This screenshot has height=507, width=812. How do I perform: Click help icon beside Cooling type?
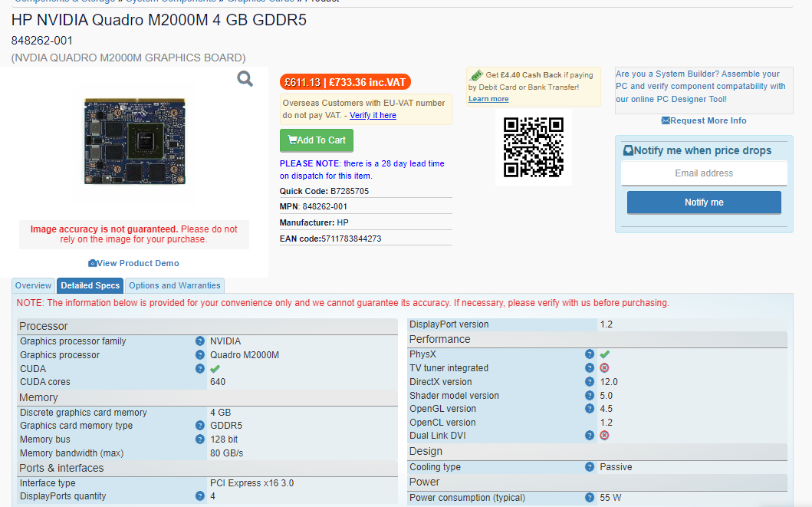[x=590, y=466]
